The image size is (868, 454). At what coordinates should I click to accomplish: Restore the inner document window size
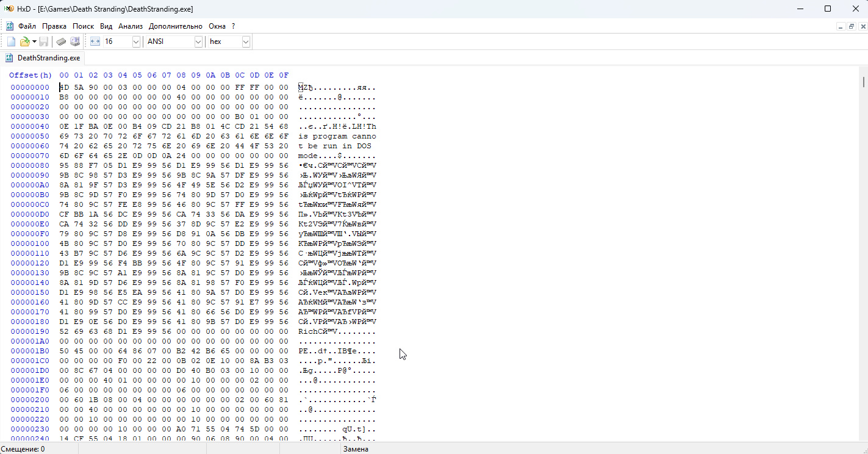(852, 26)
